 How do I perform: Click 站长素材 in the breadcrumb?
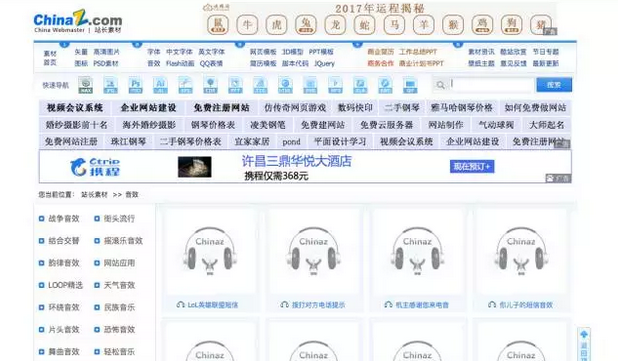[94, 194]
